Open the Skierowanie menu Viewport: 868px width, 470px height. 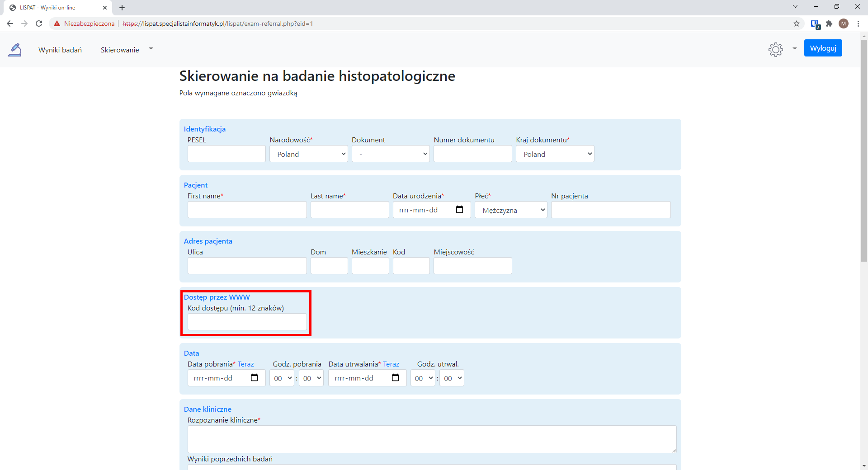(120, 50)
